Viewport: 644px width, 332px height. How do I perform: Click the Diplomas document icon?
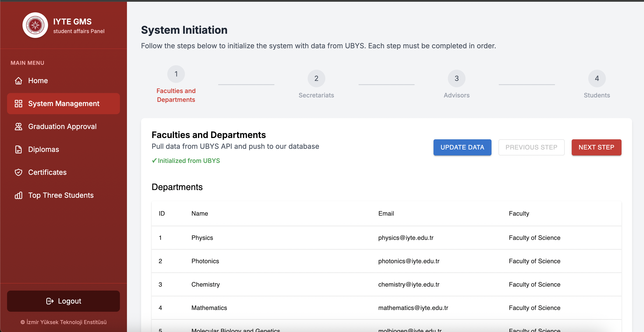tap(19, 149)
